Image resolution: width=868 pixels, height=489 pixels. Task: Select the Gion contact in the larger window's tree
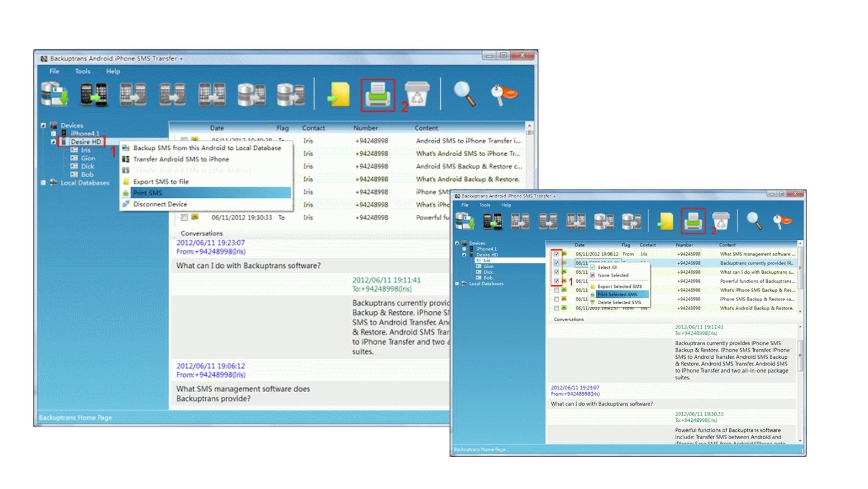click(x=88, y=158)
